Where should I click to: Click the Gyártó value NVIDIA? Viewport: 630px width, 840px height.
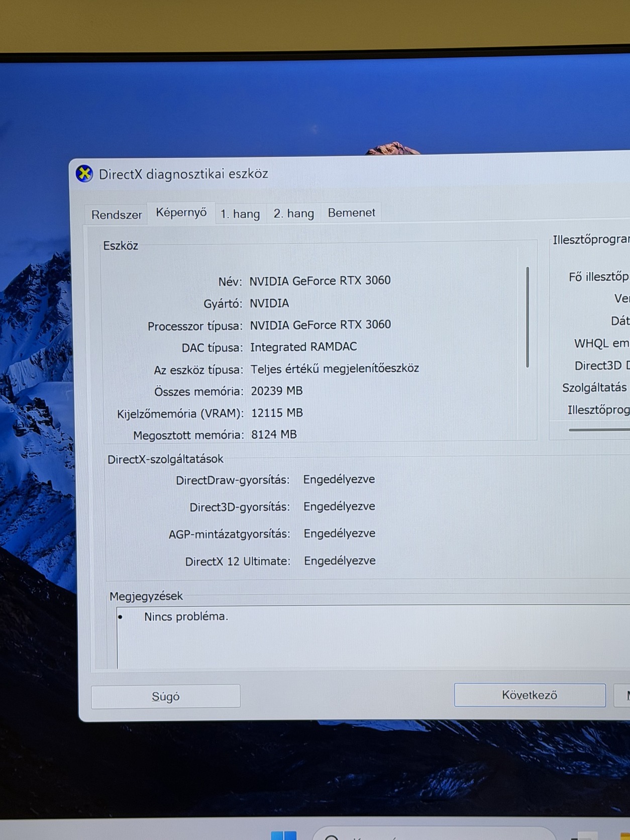coord(269,303)
